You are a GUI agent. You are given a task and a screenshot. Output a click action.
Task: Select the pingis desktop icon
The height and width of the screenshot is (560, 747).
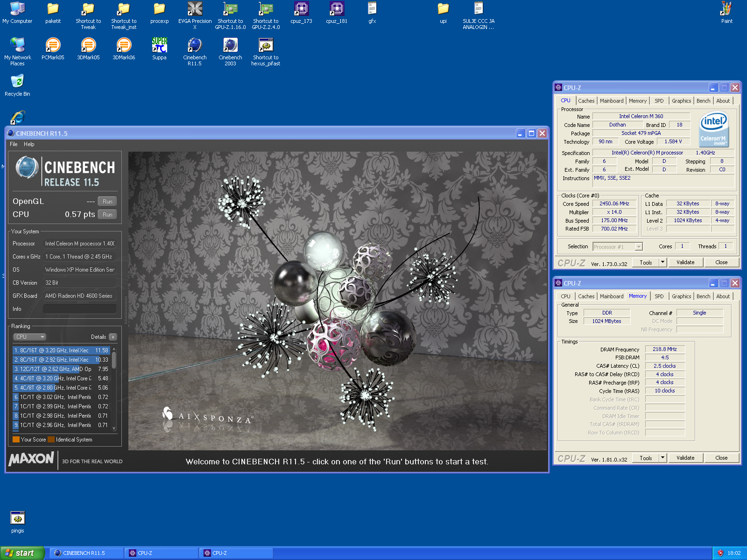(x=17, y=522)
